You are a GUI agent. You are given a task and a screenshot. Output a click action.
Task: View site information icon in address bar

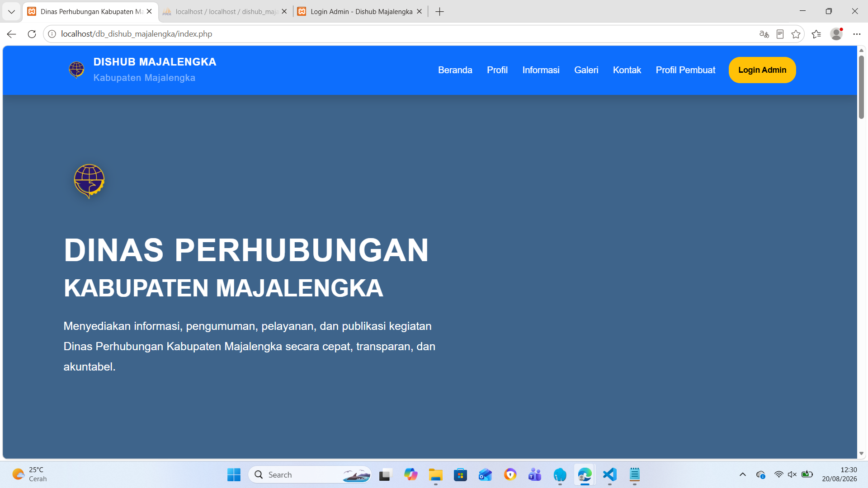(x=52, y=34)
